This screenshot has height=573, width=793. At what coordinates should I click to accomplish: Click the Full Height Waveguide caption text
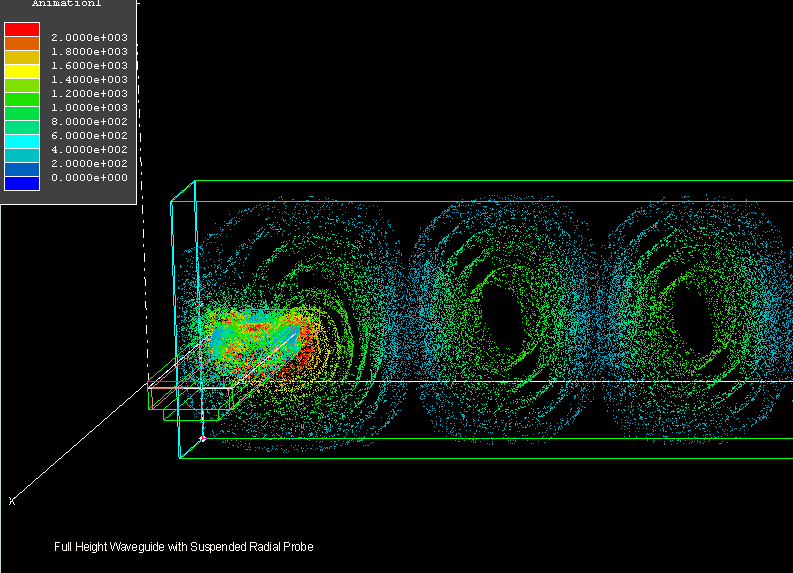point(183,547)
